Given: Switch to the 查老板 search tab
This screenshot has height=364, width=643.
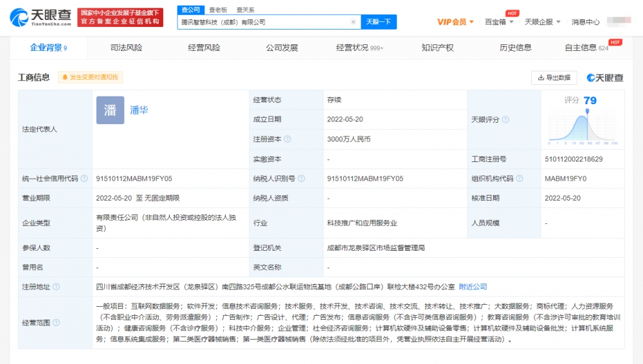Looking at the screenshot, I should pos(218,10).
